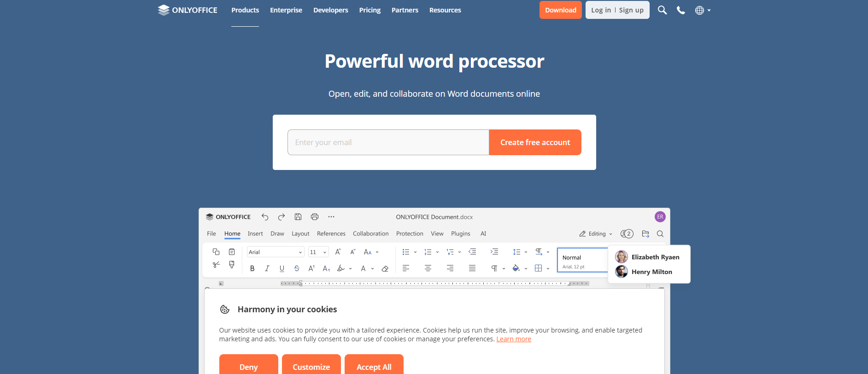Click the numbered list icon

pos(428,252)
